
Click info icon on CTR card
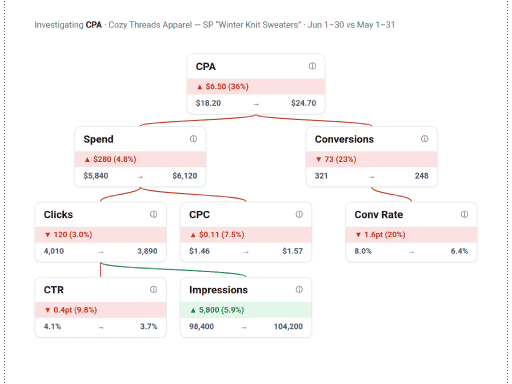coord(153,289)
